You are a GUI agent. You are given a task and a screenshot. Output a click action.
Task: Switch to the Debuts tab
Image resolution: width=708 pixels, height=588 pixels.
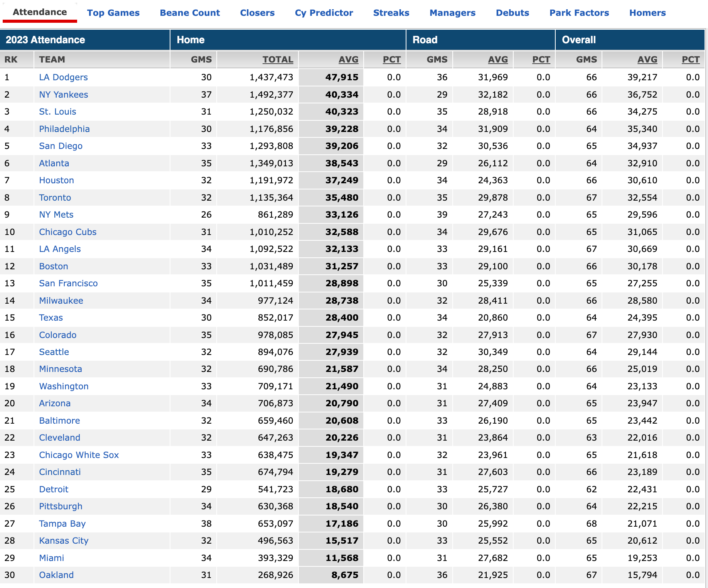tap(512, 13)
